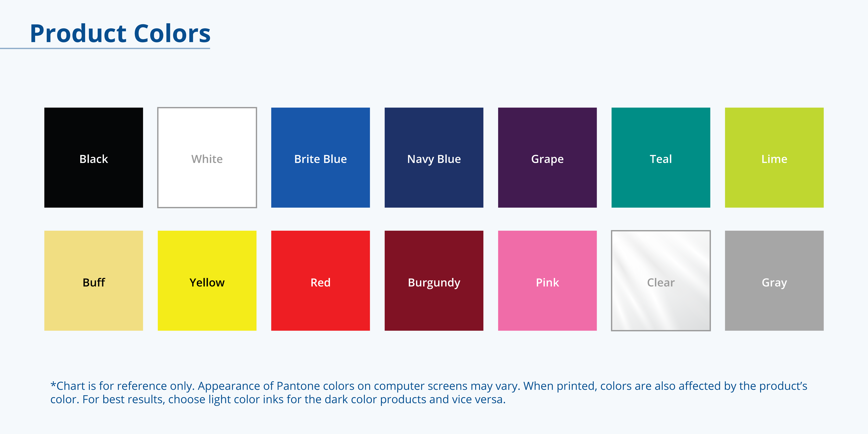Pick the Pink product color
This screenshot has height=434, width=868.
(x=547, y=280)
